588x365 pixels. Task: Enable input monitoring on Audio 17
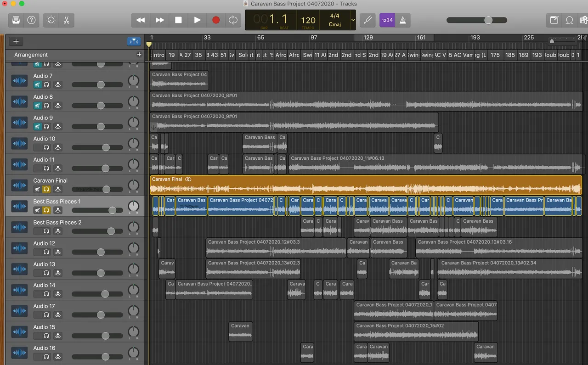[58, 314]
